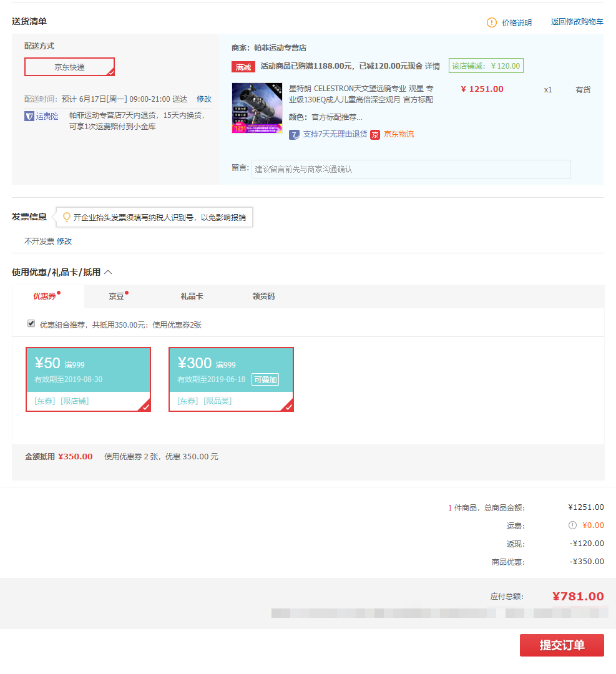The width and height of the screenshot is (616, 674).
Task: Open the 星特朗 CELESTRON product title
Action: tap(361, 94)
